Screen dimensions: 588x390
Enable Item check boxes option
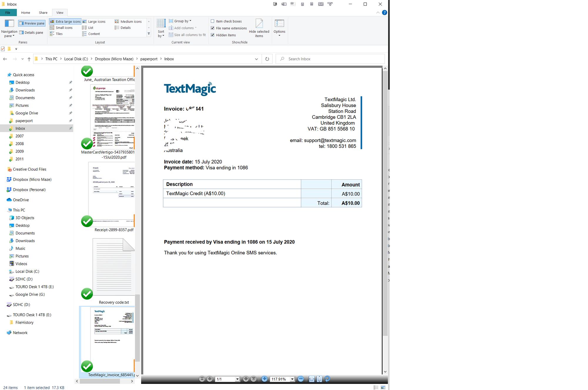[x=213, y=21]
